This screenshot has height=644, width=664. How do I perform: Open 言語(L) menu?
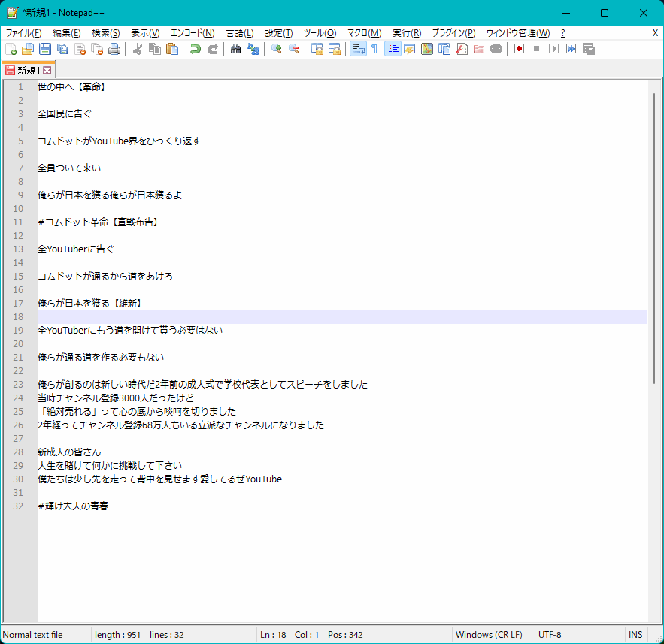coord(240,33)
